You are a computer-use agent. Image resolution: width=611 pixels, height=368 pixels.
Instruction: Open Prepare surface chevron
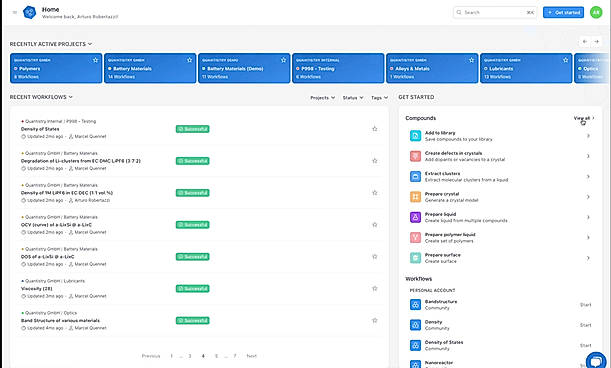pyautogui.click(x=588, y=258)
